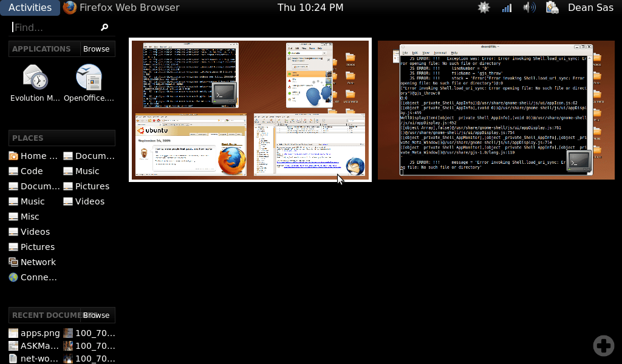Open the Dean Sas user menu
622x364 pixels.
coord(589,7)
